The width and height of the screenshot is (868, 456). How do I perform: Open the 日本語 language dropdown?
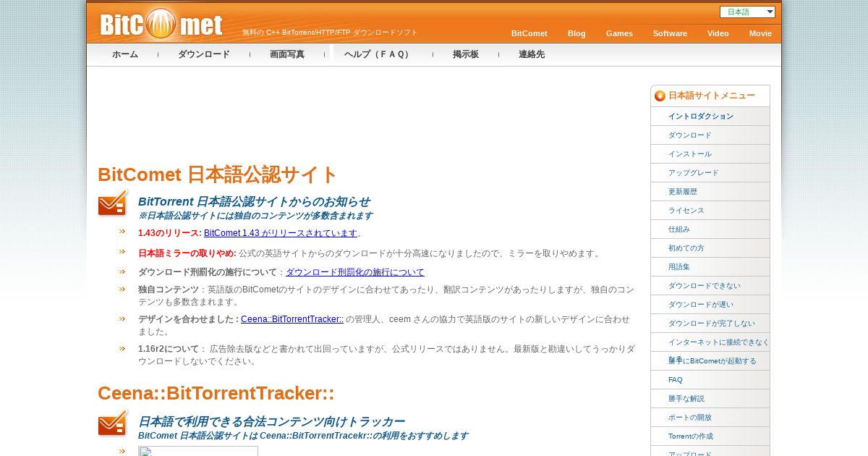[x=747, y=12]
